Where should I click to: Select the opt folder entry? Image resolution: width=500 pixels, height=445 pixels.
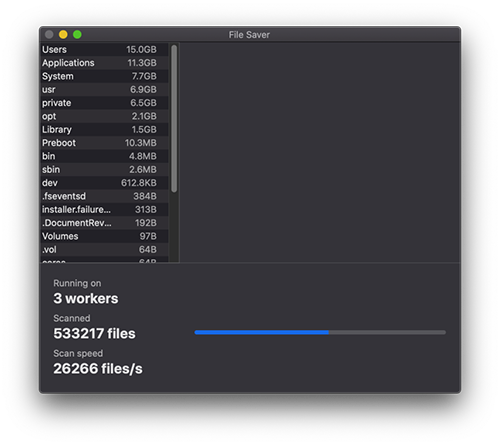(x=104, y=116)
